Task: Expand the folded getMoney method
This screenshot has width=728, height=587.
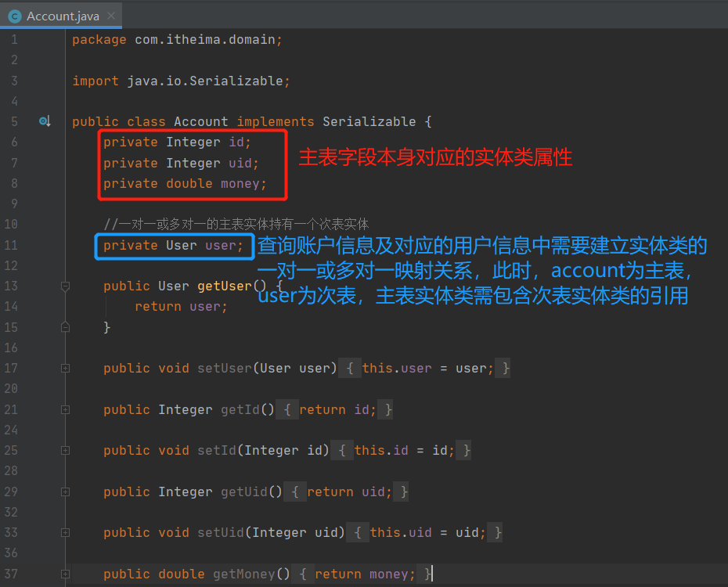Action: tap(66, 574)
